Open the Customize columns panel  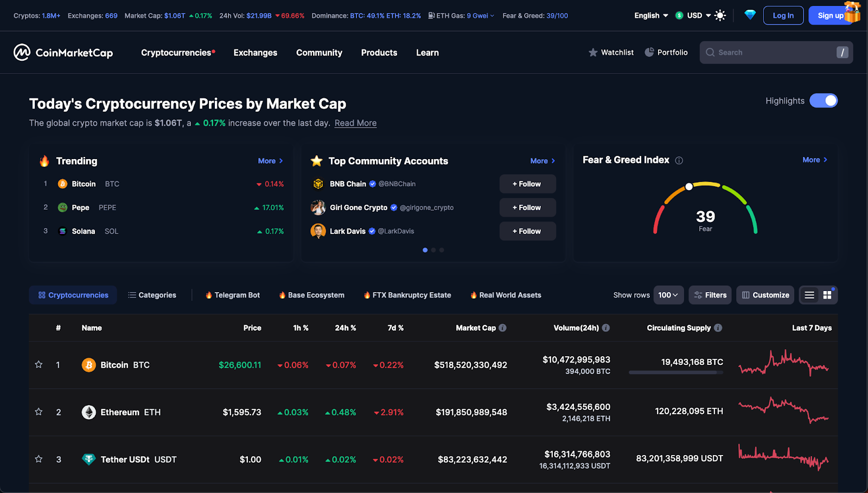pos(765,295)
